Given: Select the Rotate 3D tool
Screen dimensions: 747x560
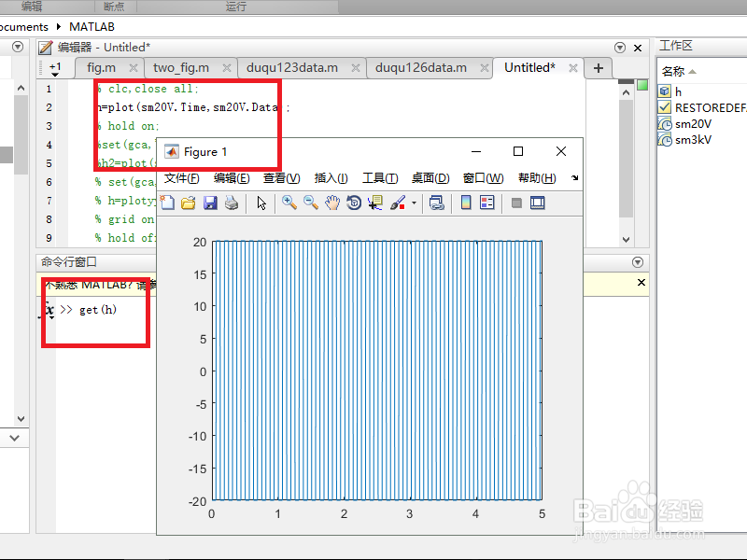Looking at the screenshot, I should (354, 203).
